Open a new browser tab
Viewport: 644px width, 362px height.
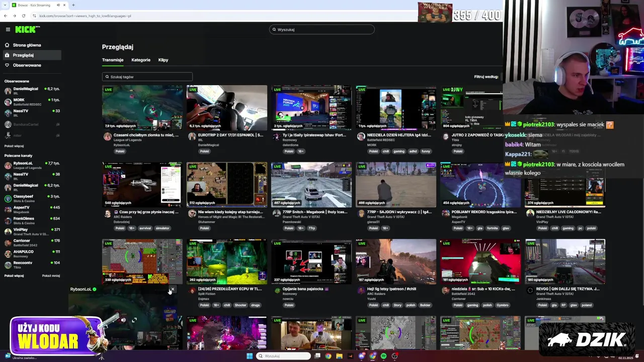tap(73, 5)
